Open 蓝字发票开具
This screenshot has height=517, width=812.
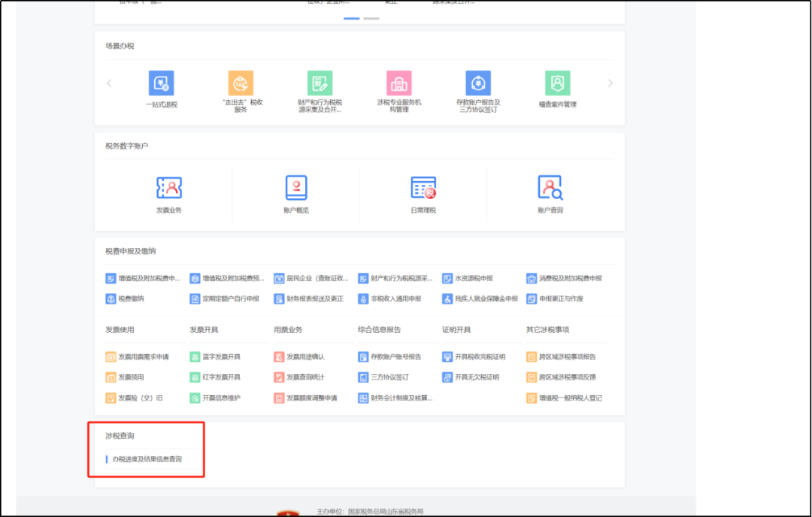(215, 357)
